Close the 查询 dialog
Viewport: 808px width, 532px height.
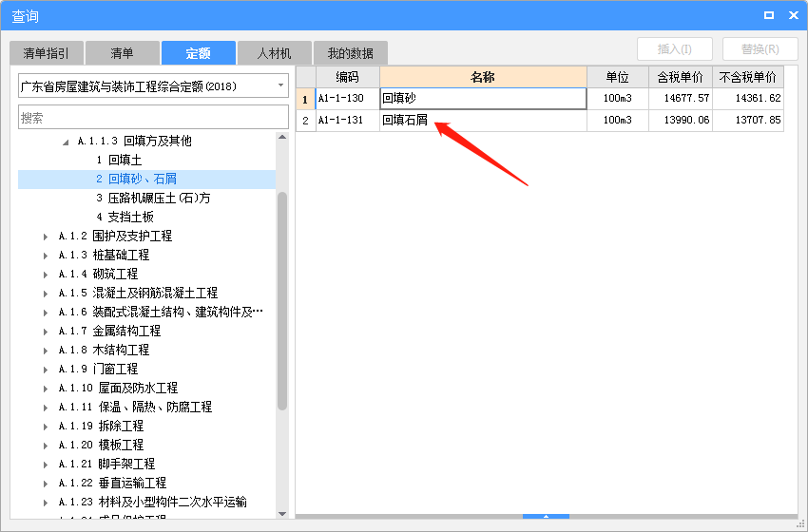794,15
